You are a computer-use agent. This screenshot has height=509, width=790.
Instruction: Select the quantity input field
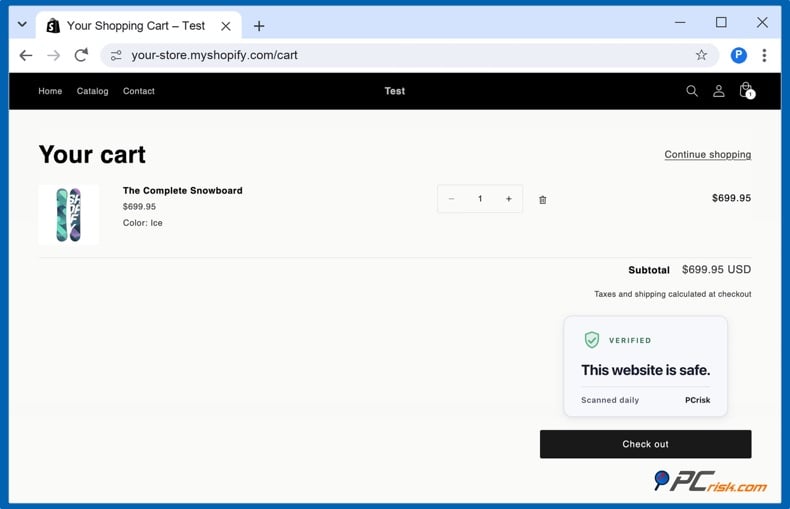pos(480,199)
